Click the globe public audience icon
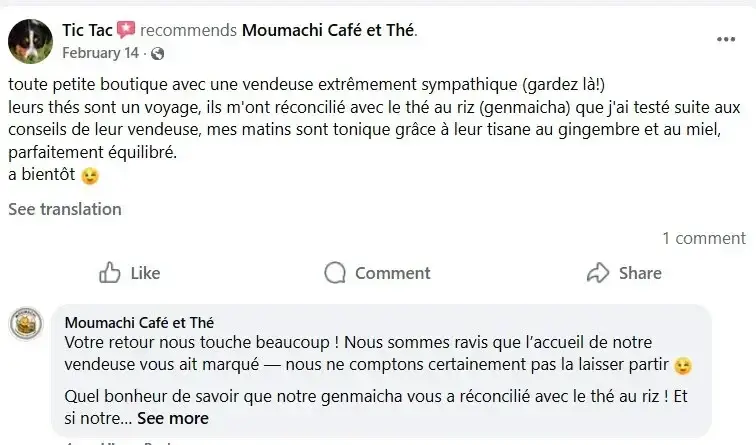Viewport: 756px width, 445px height. coord(157,53)
